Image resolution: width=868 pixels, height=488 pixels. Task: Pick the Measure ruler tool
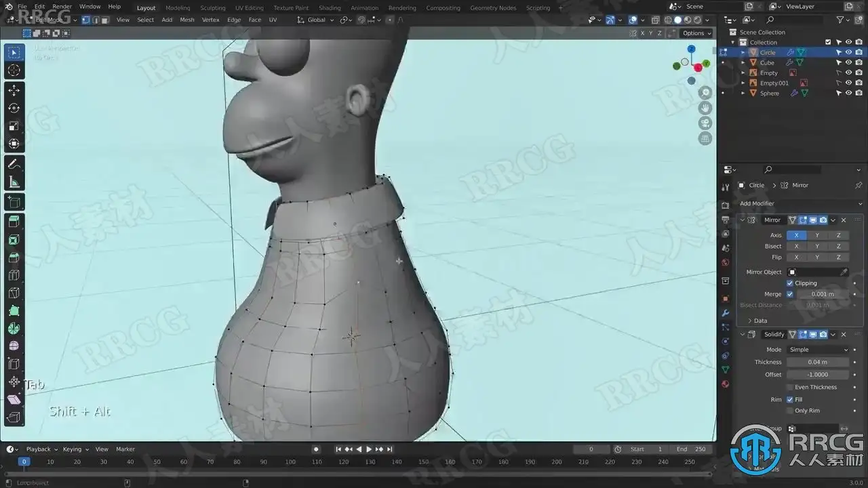(14, 182)
